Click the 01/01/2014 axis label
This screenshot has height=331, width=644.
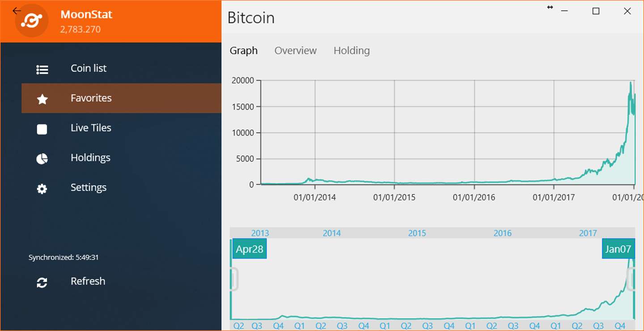click(315, 197)
